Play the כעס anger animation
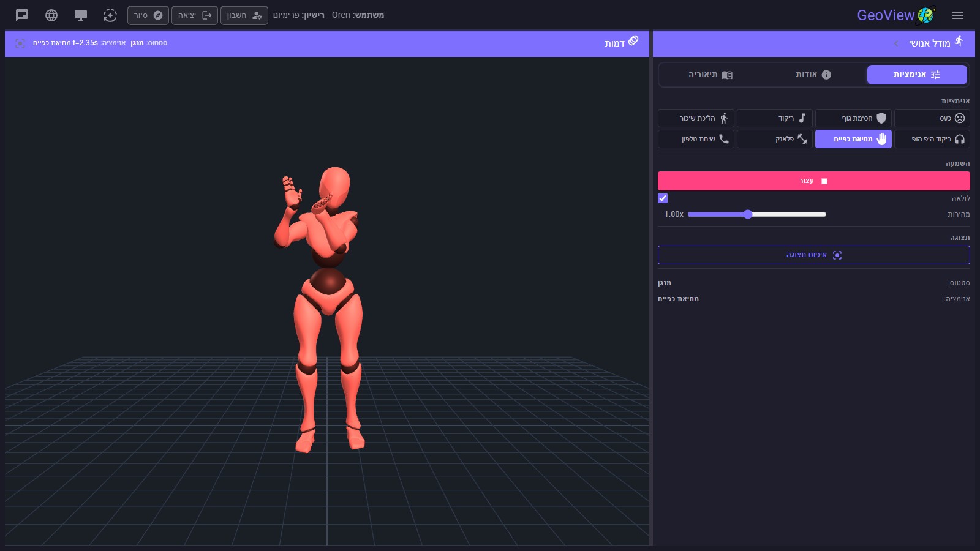This screenshot has height=551, width=980. 932,118
